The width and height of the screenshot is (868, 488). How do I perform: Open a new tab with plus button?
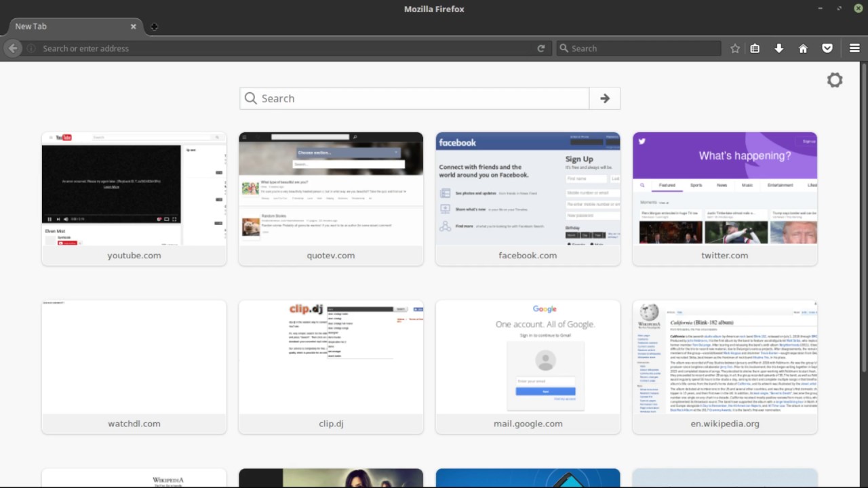click(154, 26)
